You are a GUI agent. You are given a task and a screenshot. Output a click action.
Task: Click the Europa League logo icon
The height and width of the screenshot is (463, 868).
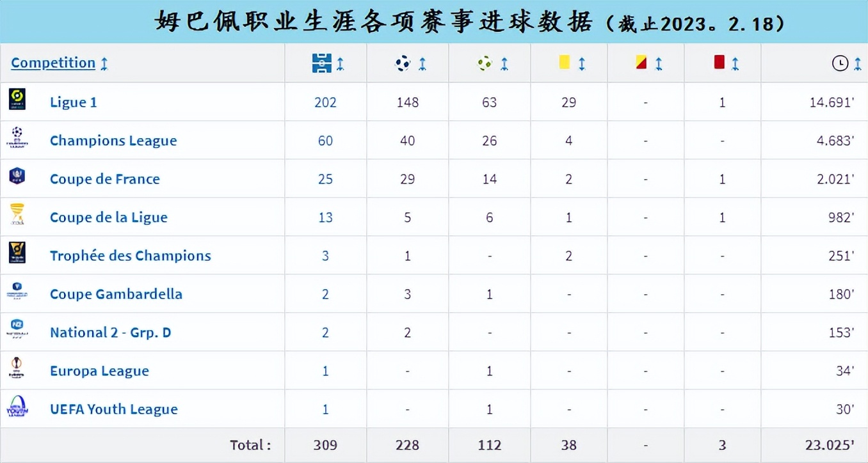coord(17,368)
